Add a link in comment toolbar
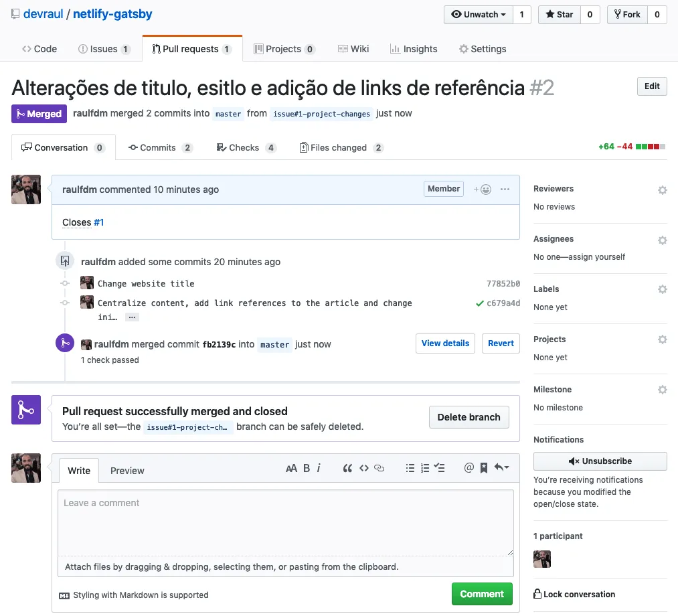Viewport: 678px width, 616px height. 379,468
